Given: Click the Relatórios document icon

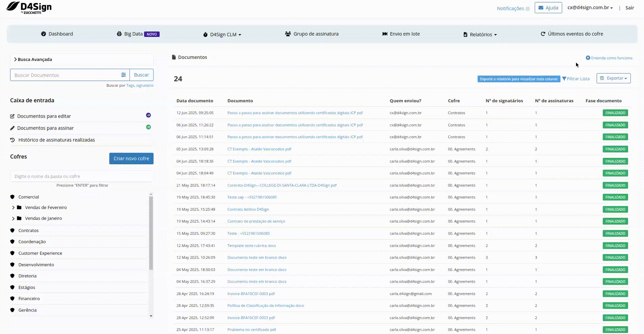Looking at the screenshot, I should pyautogui.click(x=465, y=35).
